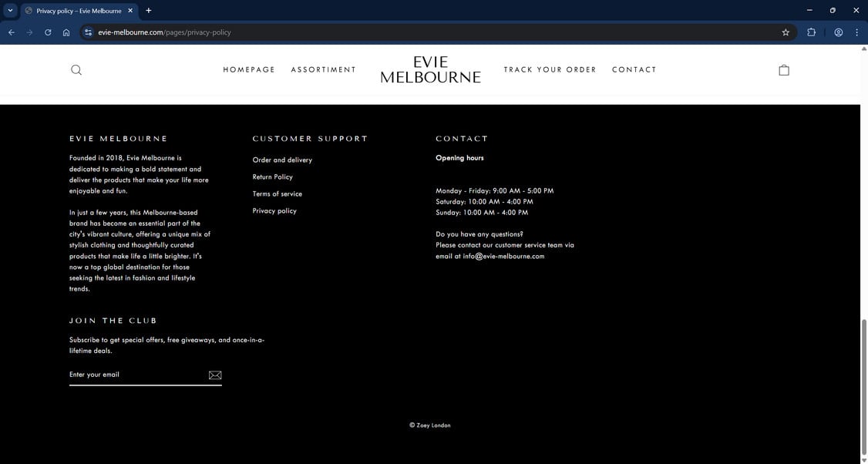868x464 pixels.
Task: Reload the page
Action: [x=48, y=32]
